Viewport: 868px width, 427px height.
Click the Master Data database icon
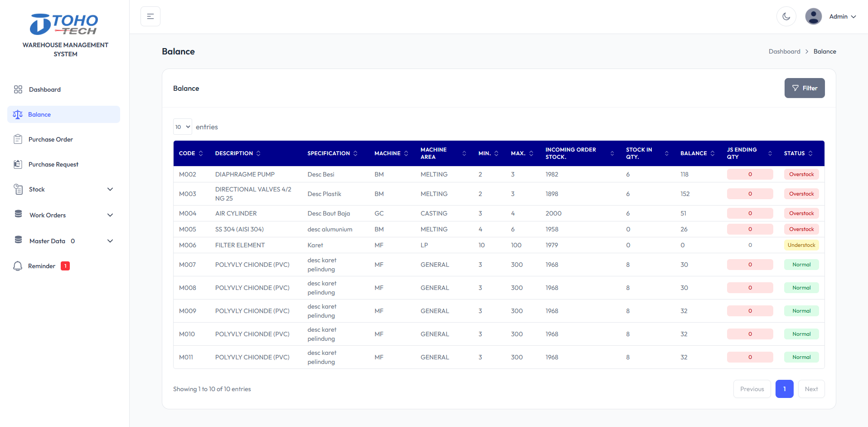(18, 240)
